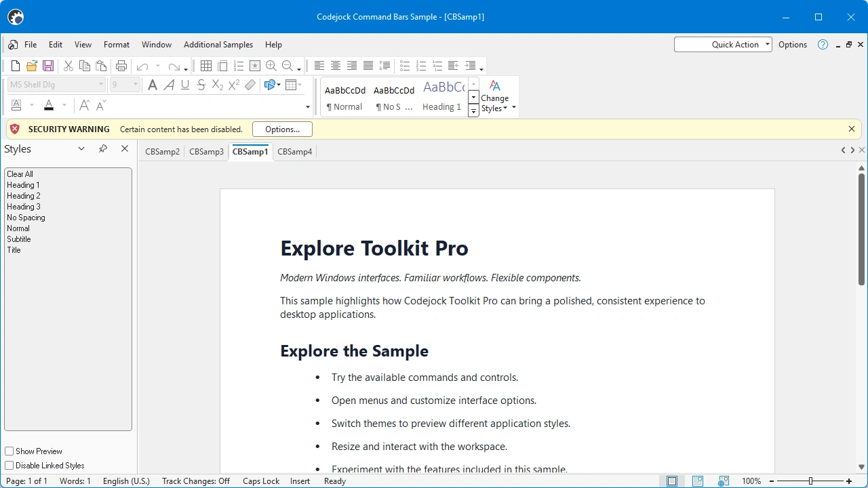Apply center text alignment

(336, 66)
